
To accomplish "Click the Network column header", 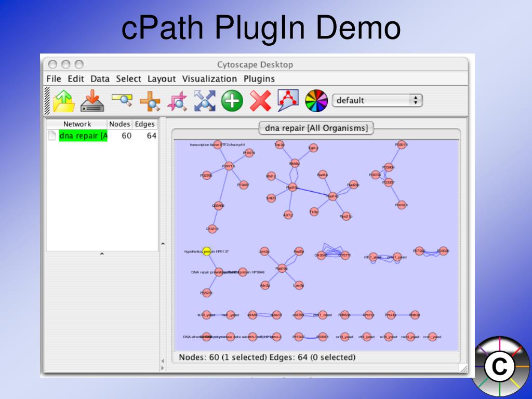I will coord(77,124).
